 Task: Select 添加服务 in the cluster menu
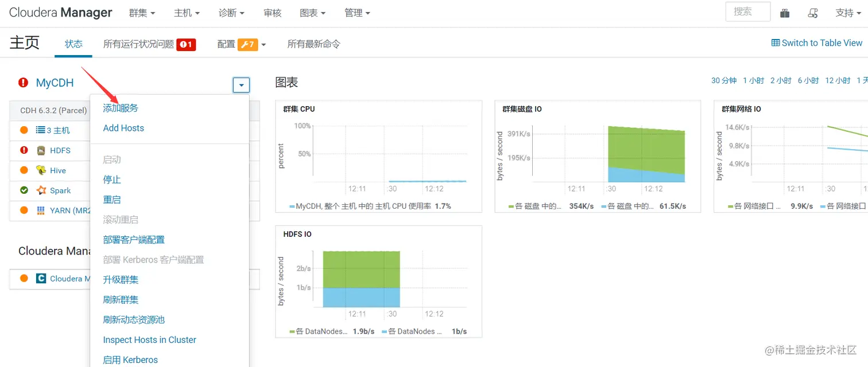click(x=121, y=108)
